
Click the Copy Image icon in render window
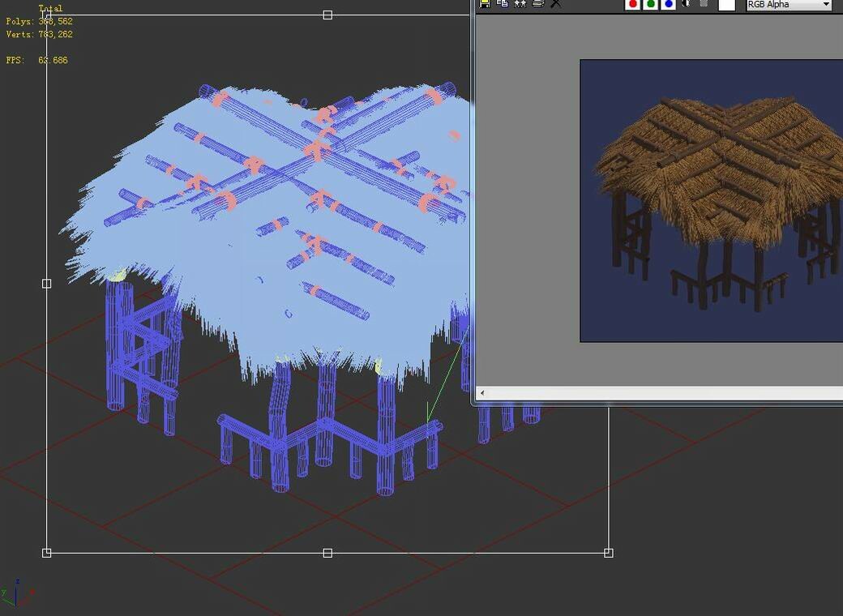click(502, 3)
